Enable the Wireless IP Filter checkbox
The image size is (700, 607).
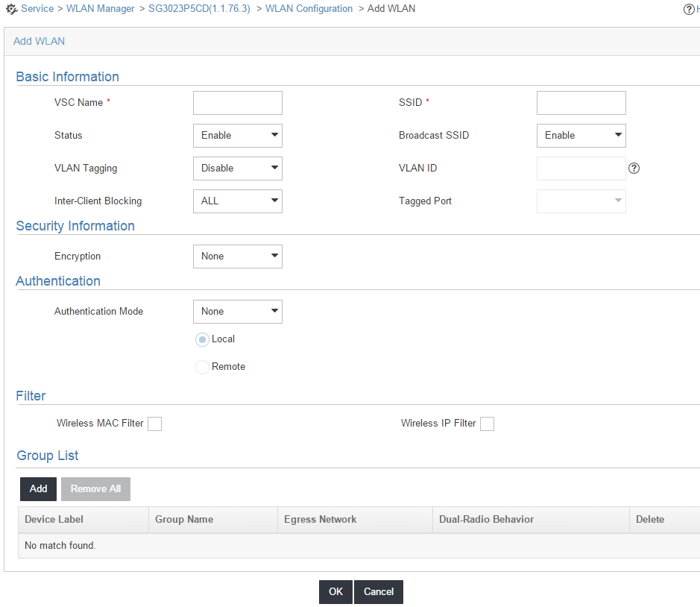coord(487,424)
